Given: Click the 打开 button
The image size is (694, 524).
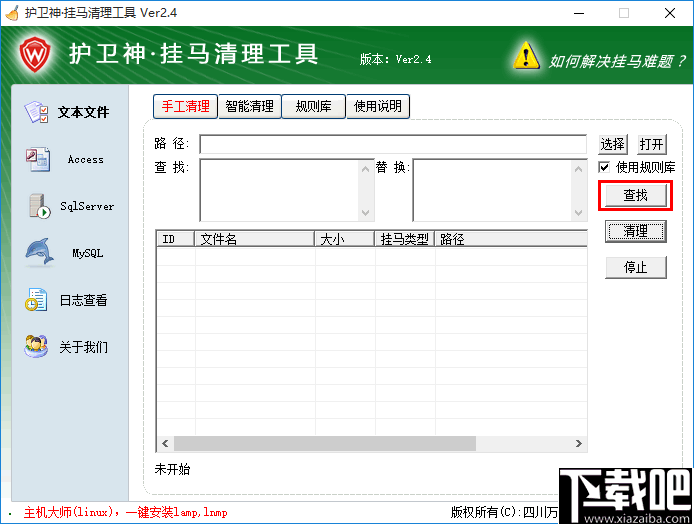Looking at the screenshot, I should tap(652, 144).
